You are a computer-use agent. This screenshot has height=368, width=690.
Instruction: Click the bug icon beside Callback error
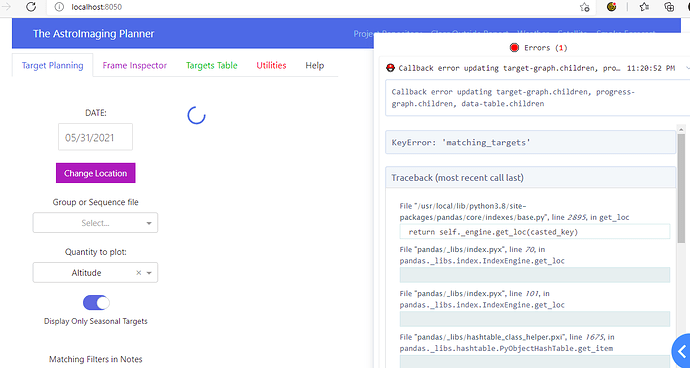point(390,68)
